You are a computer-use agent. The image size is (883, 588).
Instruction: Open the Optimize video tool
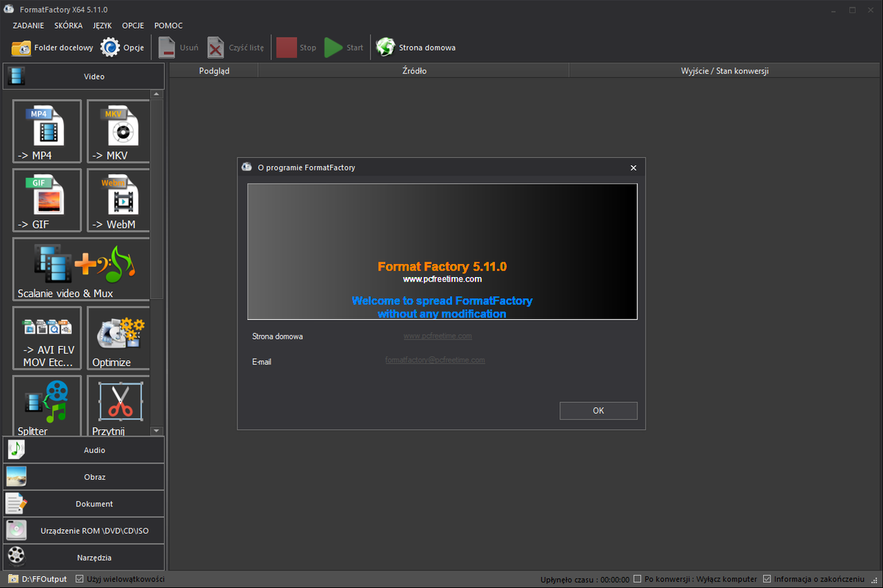point(118,338)
